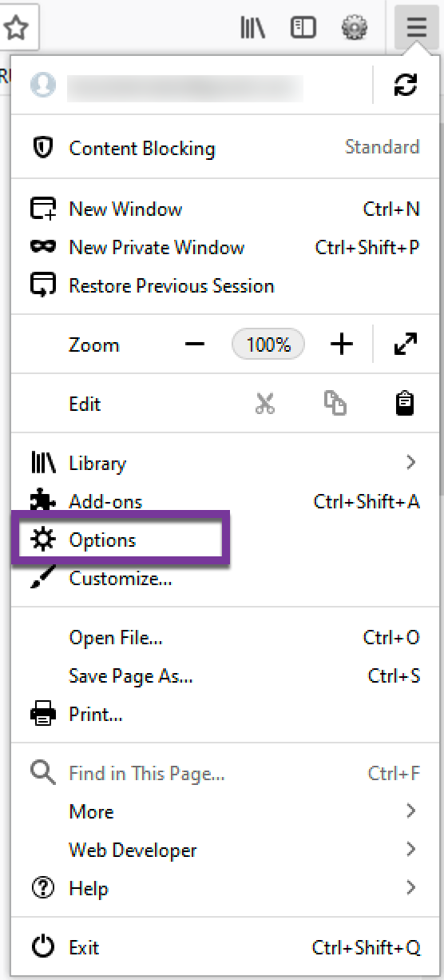Click the paste clipboard icon
Image resolution: width=444 pixels, height=980 pixels.
click(406, 404)
